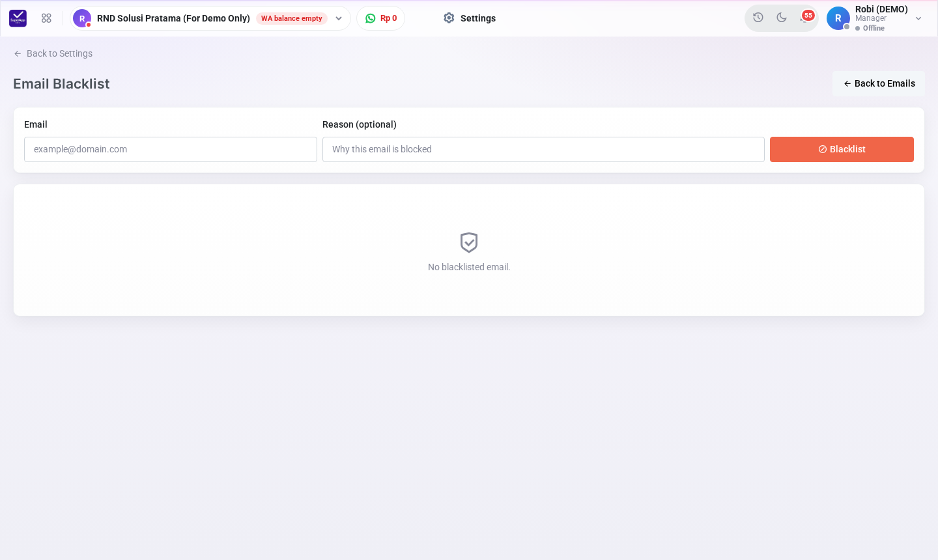Open the history clock icon

coord(758,18)
